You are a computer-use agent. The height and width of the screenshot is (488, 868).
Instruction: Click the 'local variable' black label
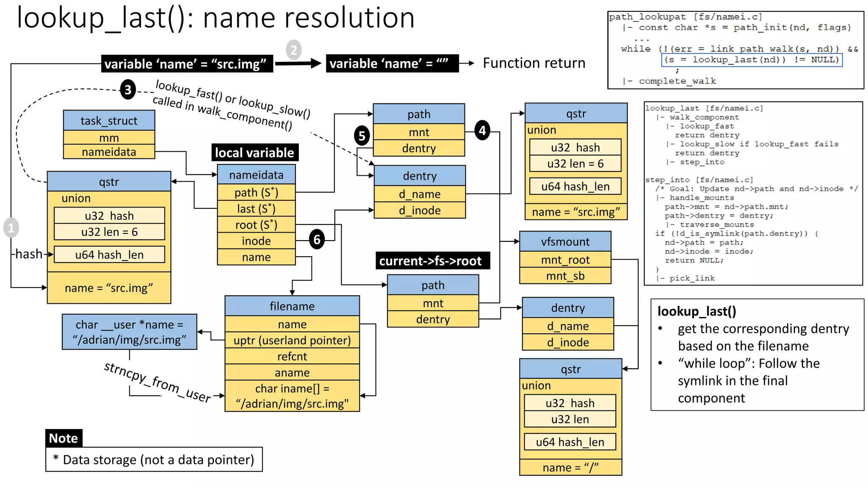pyautogui.click(x=254, y=152)
